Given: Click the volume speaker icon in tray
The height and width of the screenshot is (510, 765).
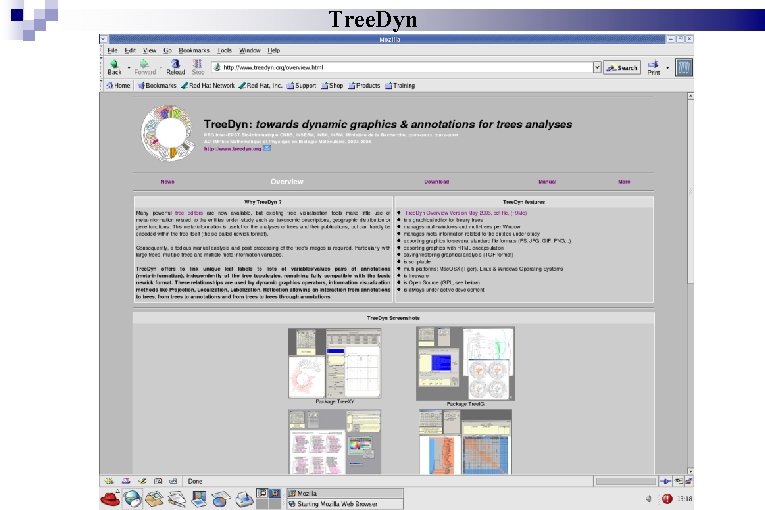Looking at the screenshot, I should 649,499.
